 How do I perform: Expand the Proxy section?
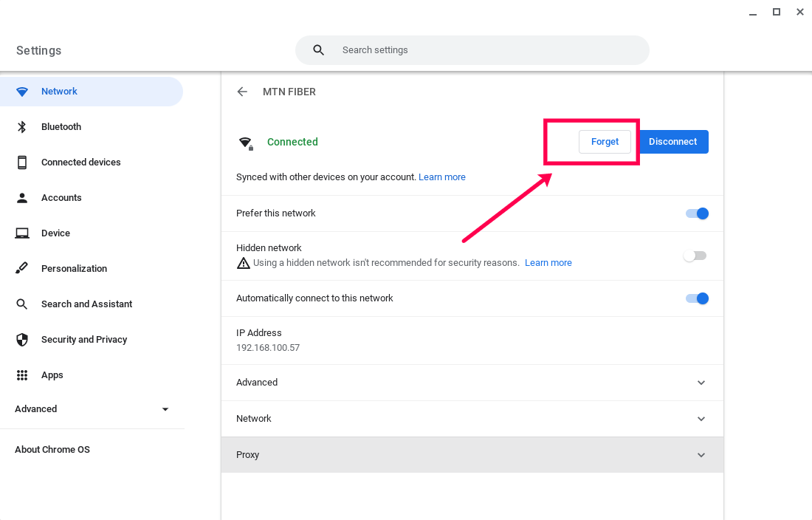coord(472,455)
